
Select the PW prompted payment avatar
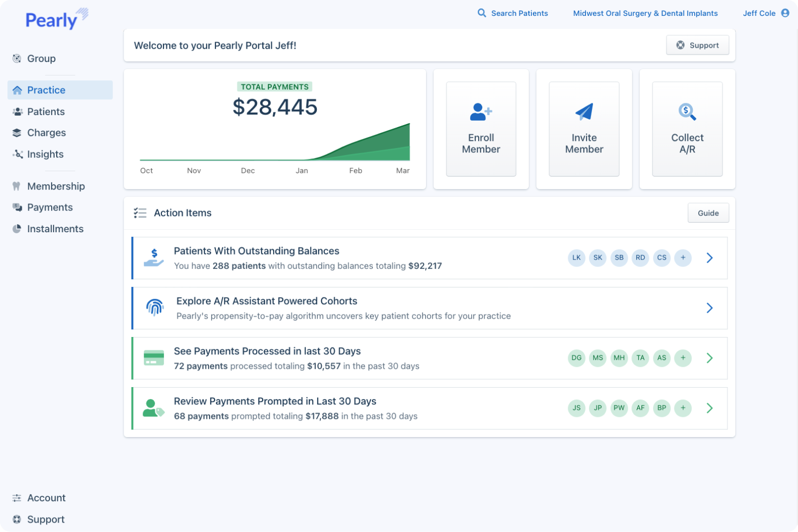(619, 408)
